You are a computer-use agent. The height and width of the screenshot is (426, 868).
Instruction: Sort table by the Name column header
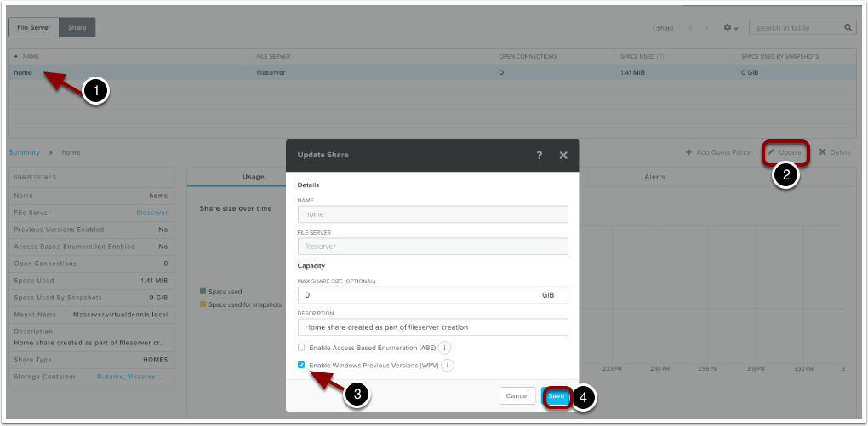point(31,57)
